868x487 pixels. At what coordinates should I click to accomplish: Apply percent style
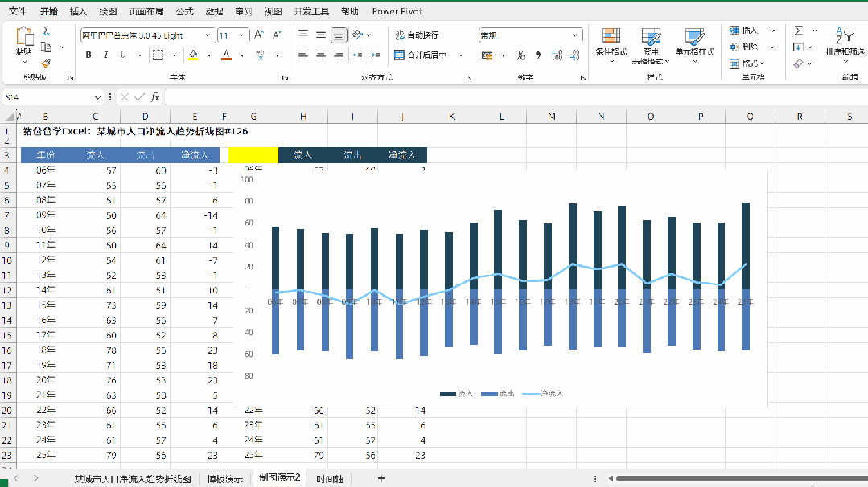(520, 55)
